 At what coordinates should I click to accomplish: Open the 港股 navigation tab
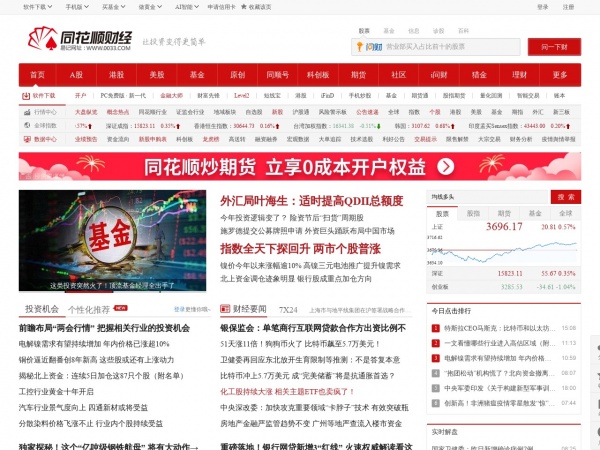[116, 75]
